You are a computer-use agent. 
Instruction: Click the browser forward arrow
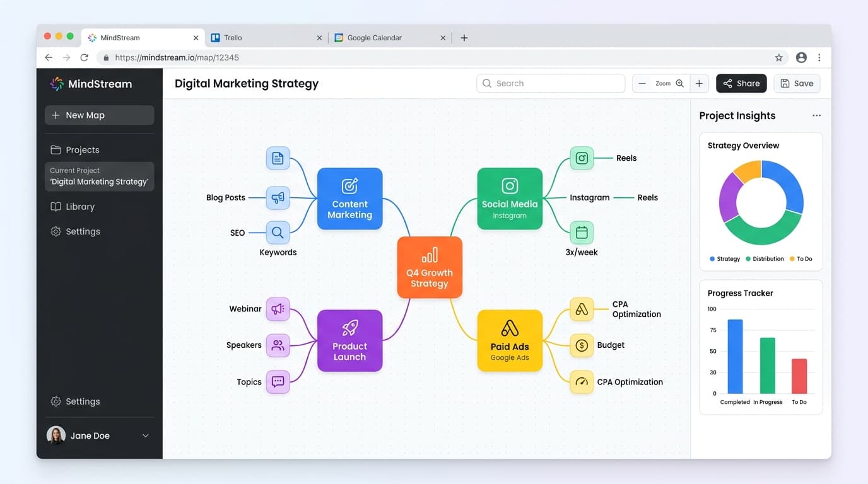(x=66, y=57)
